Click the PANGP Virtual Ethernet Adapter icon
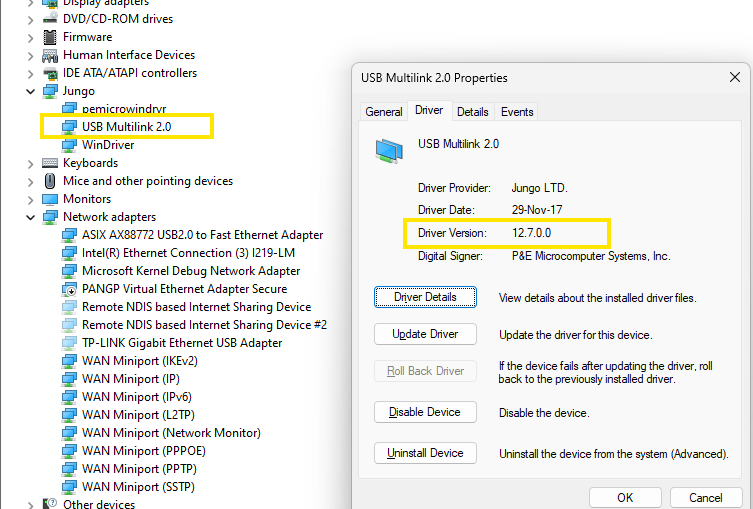The width and height of the screenshot is (753, 509). coord(69,289)
